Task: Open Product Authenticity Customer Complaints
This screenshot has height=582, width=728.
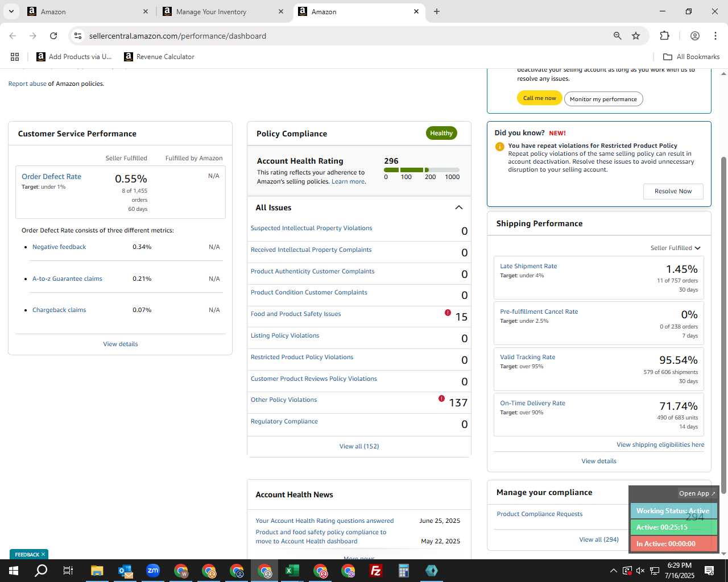Action: [x=312, y=271]
